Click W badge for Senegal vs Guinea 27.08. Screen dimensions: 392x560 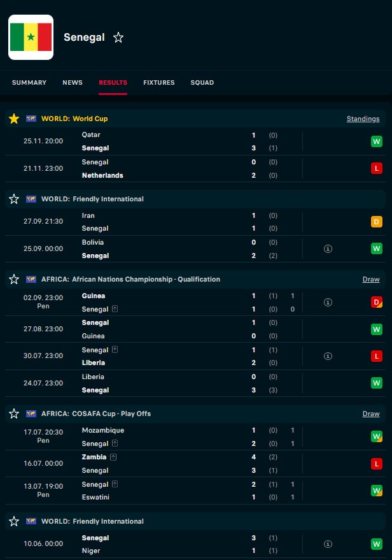pyautogui.click(x=376, y=329)
